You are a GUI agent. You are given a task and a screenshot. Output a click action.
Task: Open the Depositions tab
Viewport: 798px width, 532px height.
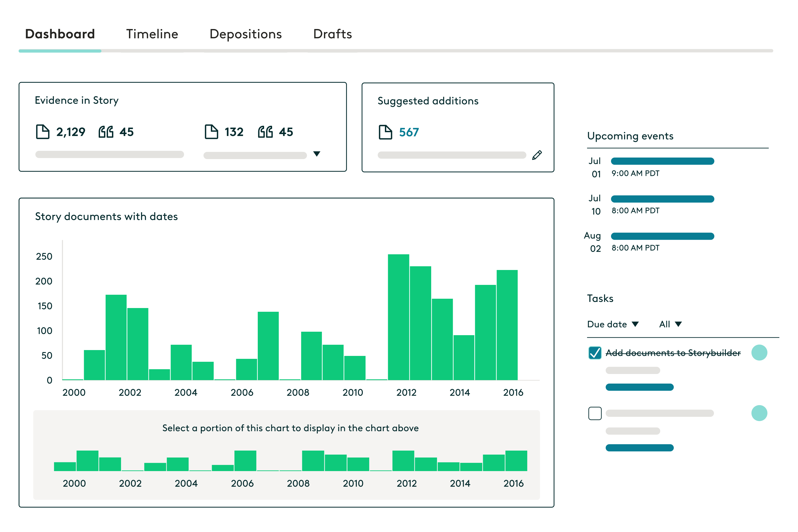pos(246,34)
